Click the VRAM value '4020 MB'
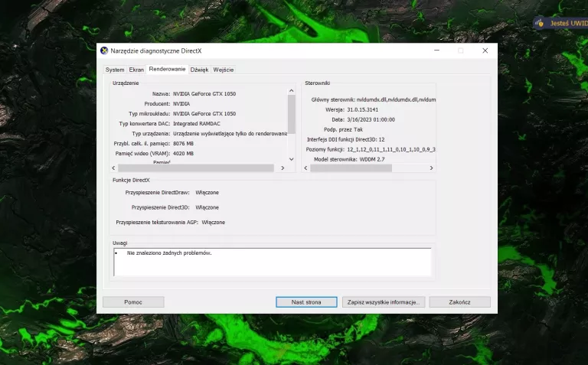The height and width of the screenshot is (365, 588). [184, 153]
